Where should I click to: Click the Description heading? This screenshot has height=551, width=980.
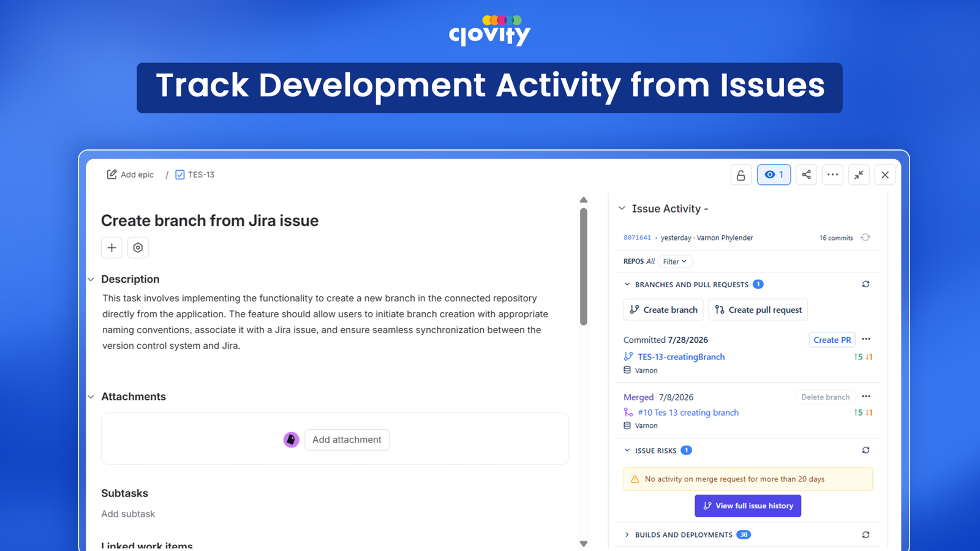[x=130, y=279]
